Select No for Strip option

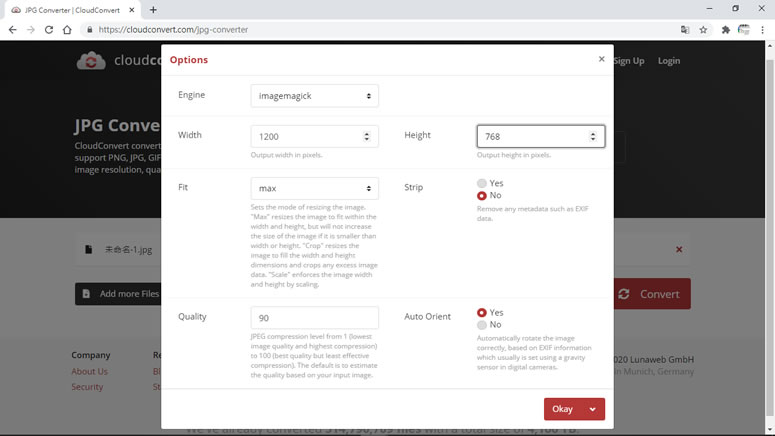pyautogui.click(x=481, y=196)
